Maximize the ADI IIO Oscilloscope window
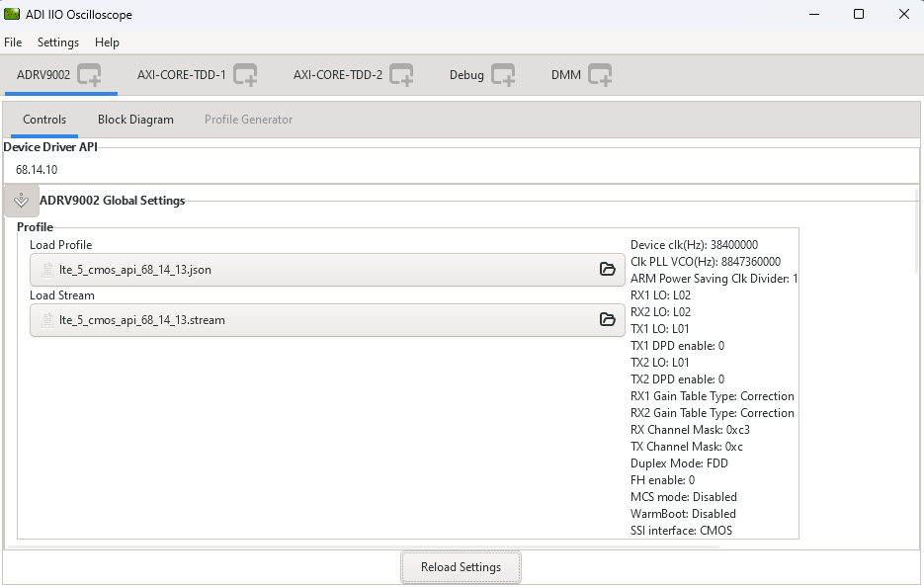The width and height of the screenshot is (924, 587). (x=859, y=14)
